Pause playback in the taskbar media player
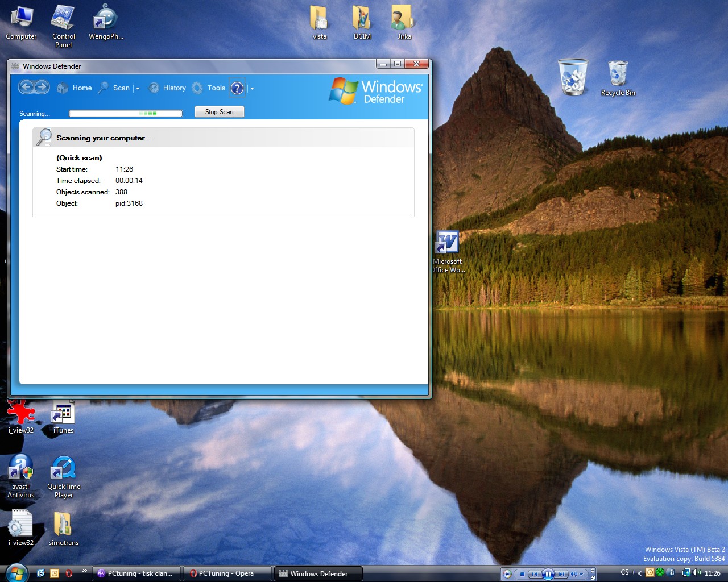 (x=548, y=574)
